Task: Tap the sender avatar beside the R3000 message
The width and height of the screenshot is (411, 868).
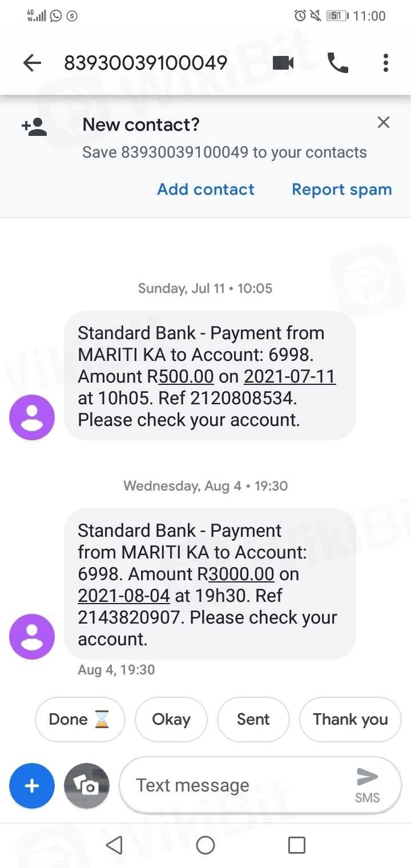Action: click(32, 636)
